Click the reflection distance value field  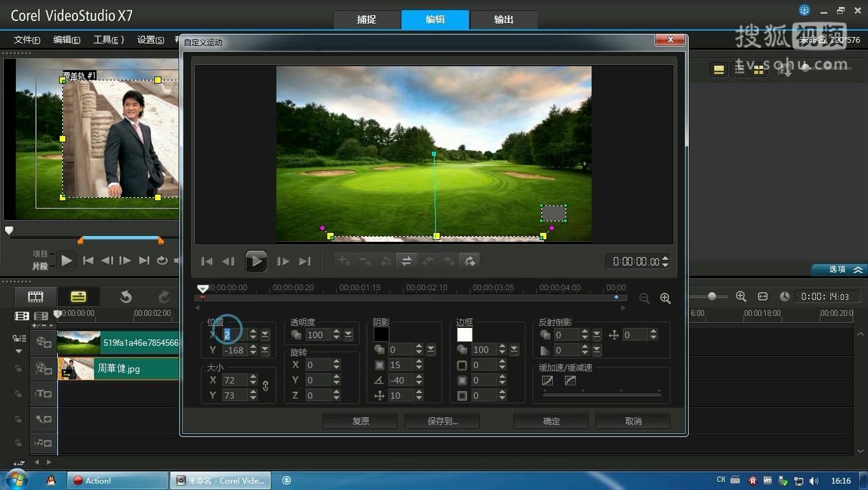coord(635,334)
